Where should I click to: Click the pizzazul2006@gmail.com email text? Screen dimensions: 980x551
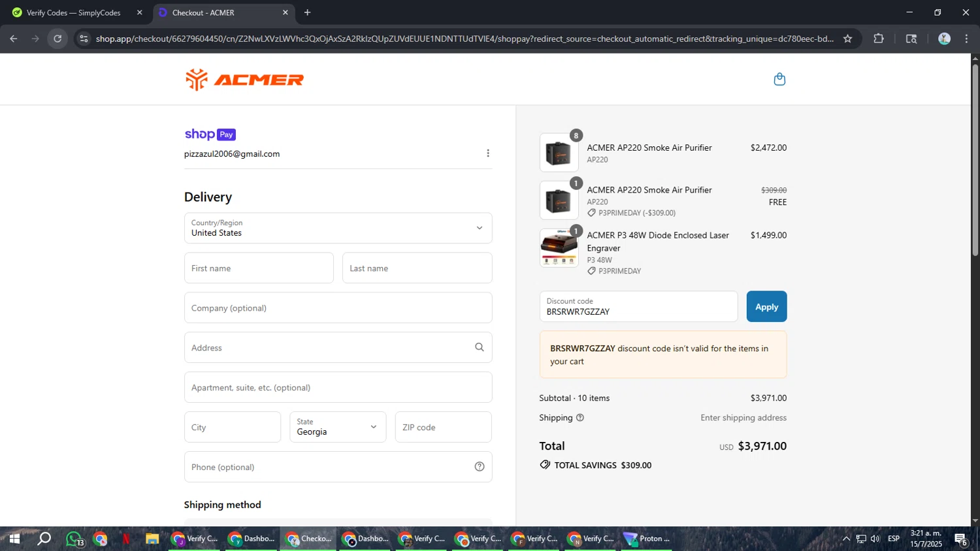click(x=232, y=154)
